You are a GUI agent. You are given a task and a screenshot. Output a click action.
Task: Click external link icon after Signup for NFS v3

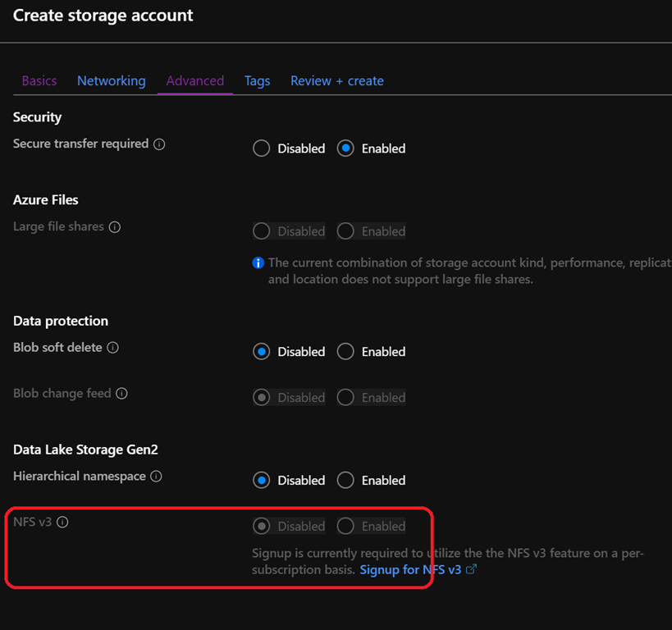tap(471, 569)
